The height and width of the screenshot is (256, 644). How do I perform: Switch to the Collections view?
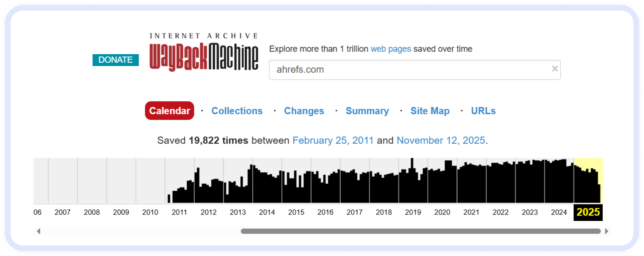pyautogui.click(x=237, y=111)
